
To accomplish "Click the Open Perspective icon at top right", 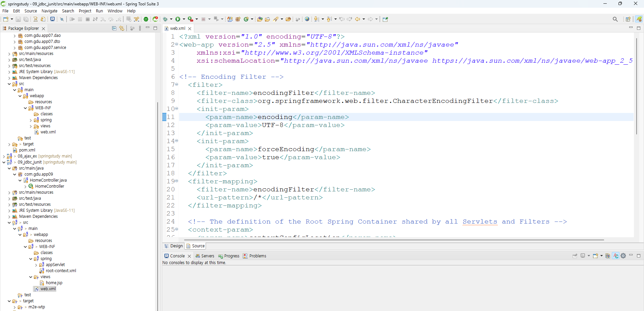I will pyautogui.click(x=629, y=19).
